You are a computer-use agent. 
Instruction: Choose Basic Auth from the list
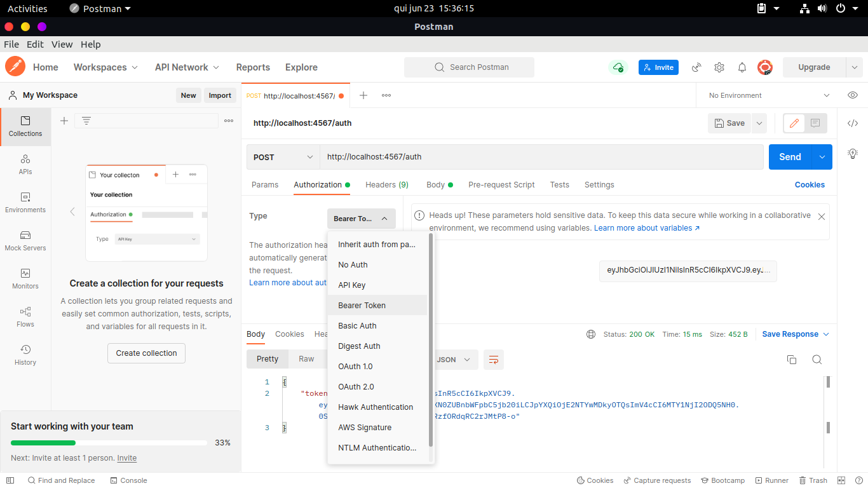pos(377,326)
